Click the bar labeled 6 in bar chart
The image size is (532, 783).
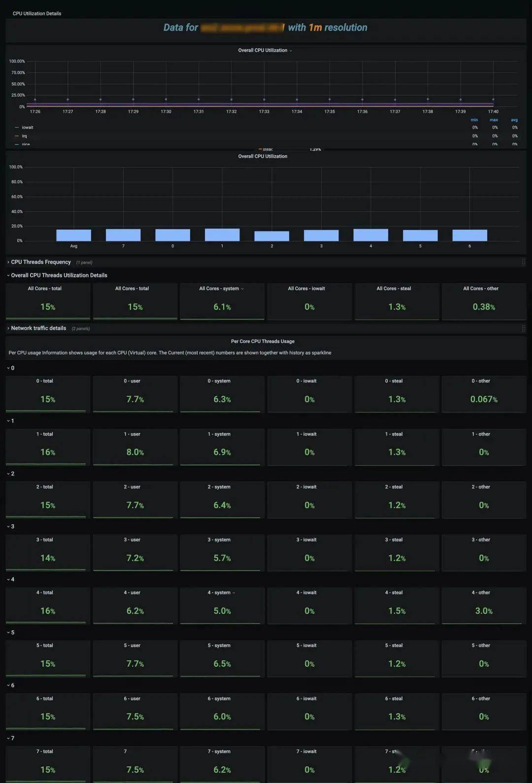tap(470, 236)
